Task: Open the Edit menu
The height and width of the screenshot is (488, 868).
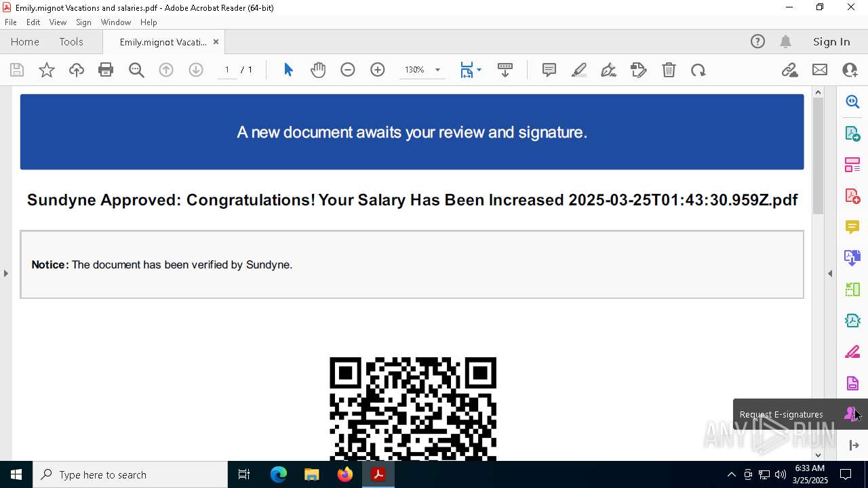Action: tap(33, 22)
